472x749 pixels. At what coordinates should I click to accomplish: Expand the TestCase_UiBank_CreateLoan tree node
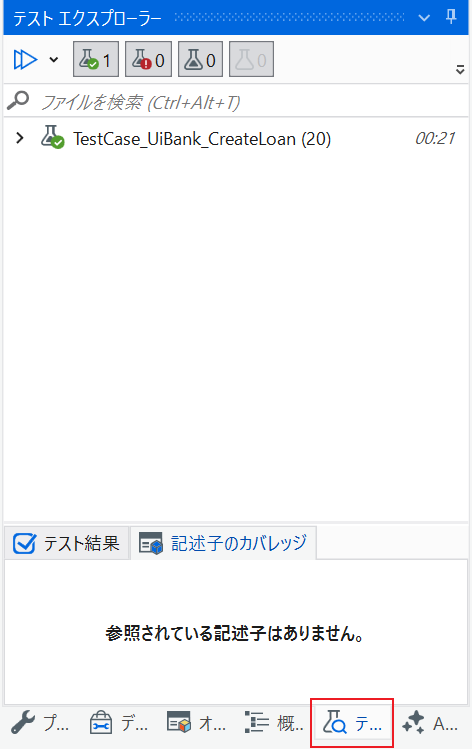tap(20, 139)
